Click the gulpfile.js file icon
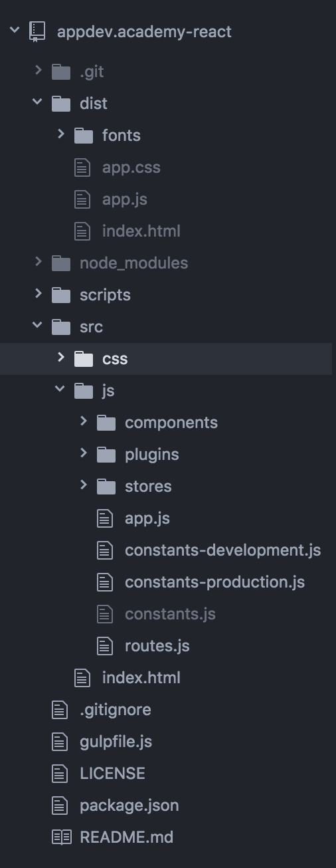 pos(60,741)
